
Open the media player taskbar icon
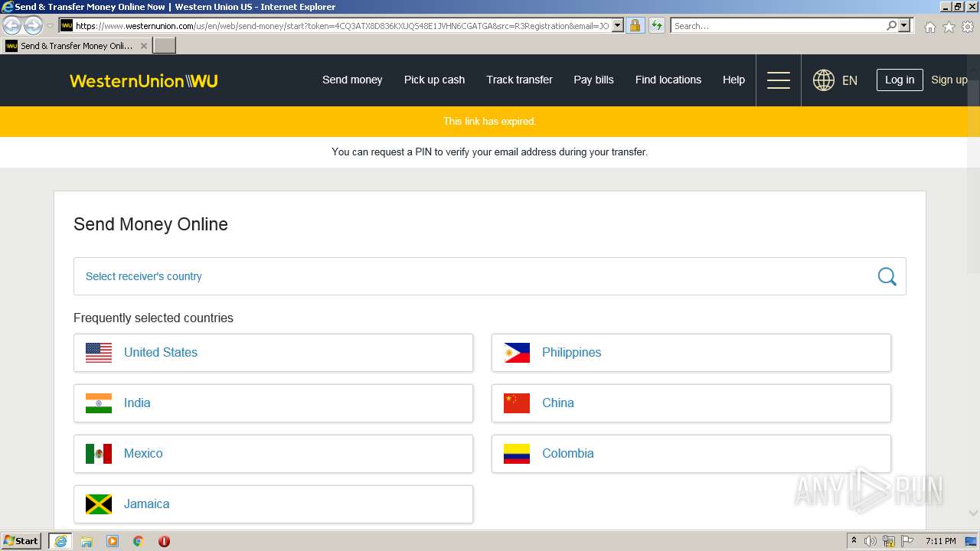[x=113, y=541]
